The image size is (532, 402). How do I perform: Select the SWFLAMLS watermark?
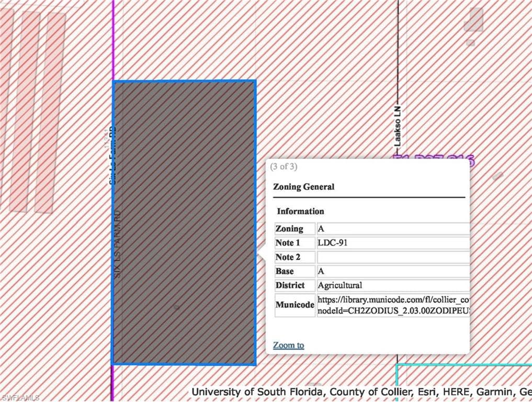click(x=20, y=397)
